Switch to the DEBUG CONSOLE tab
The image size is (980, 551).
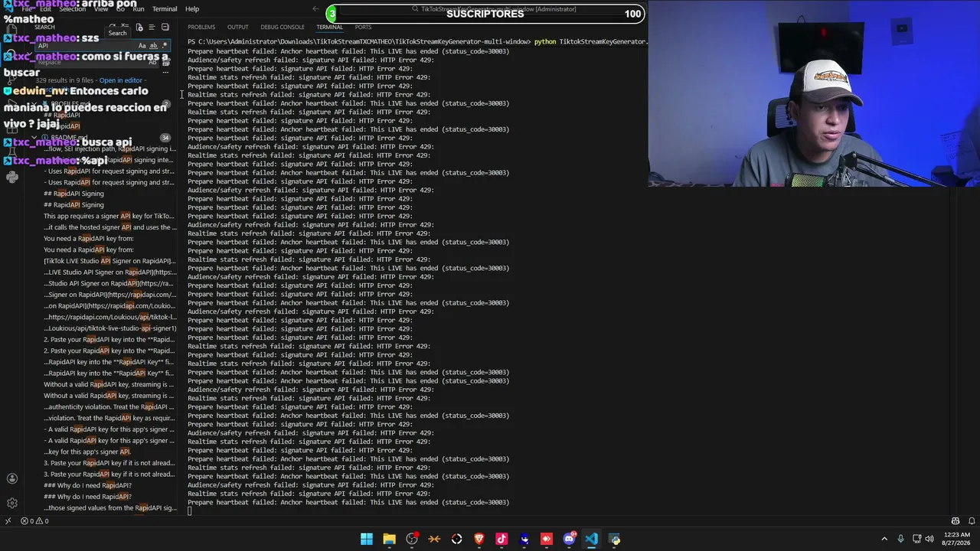(283, 28)
